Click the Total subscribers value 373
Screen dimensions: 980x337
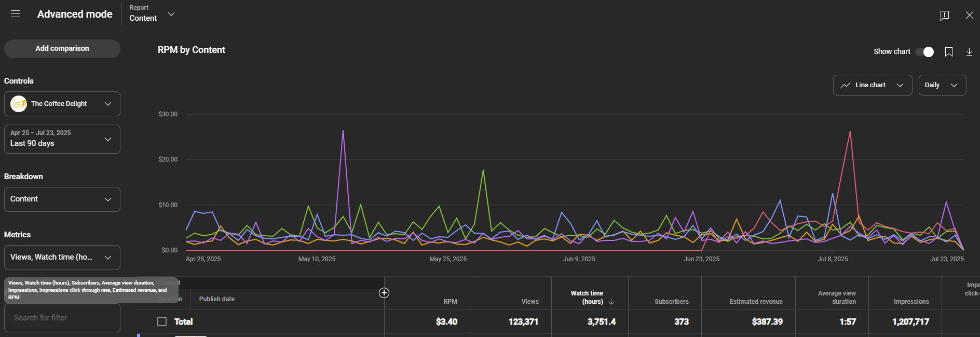[682, 322]
